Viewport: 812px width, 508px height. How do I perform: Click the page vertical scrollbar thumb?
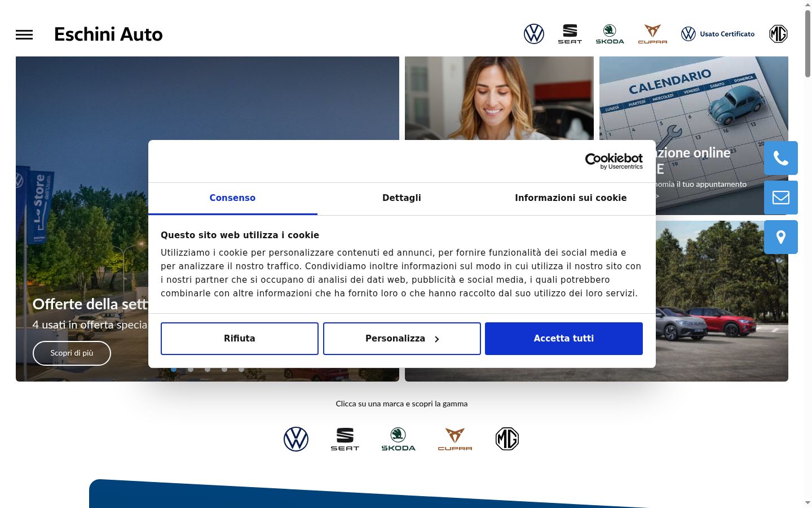807,42
